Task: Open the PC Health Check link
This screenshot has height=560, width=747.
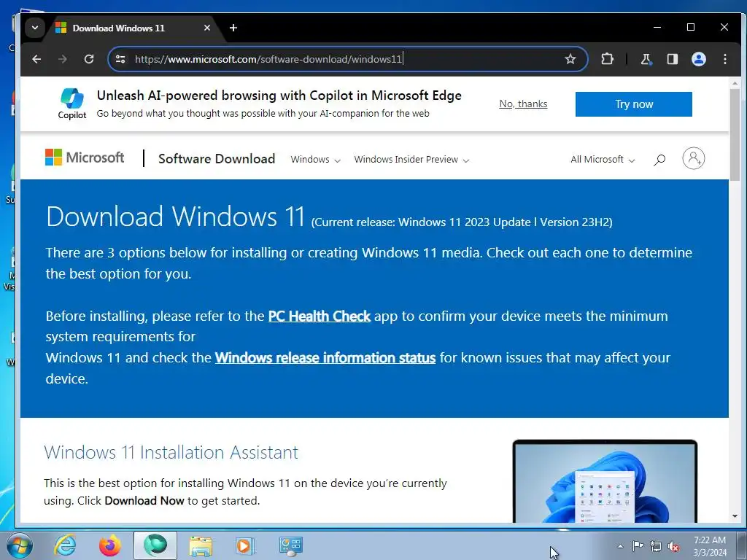Action: point(320,316)
